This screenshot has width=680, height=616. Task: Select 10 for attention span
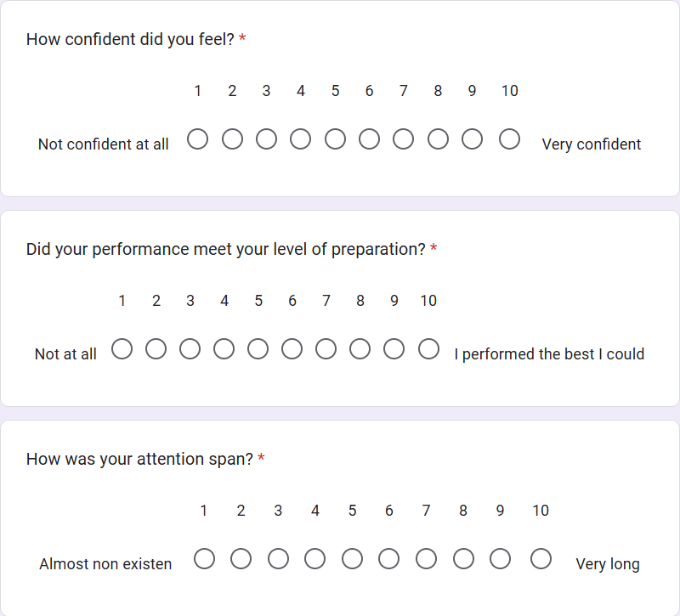(x=541, y=559)
